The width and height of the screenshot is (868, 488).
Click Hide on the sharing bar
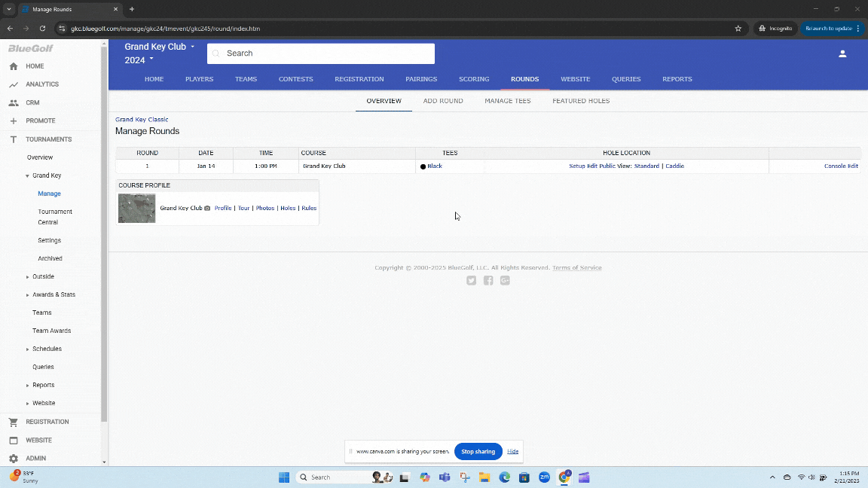coord(512,452)
